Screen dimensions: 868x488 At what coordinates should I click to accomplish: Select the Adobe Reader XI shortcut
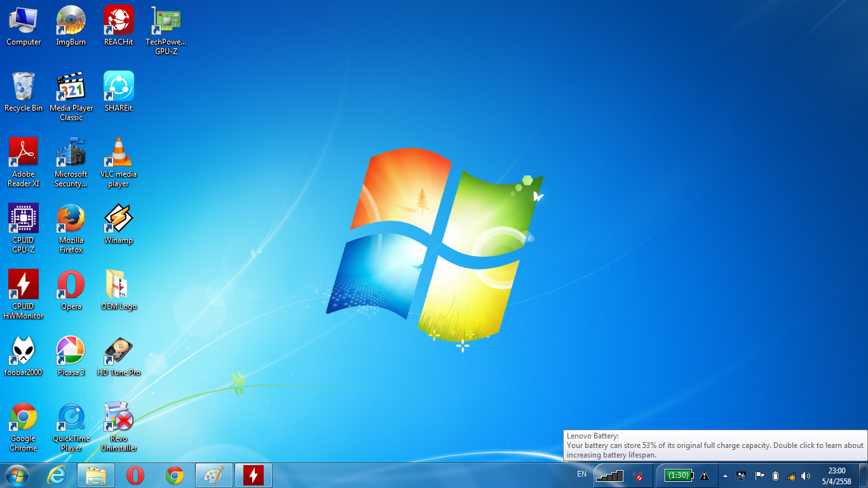[24, 163]
